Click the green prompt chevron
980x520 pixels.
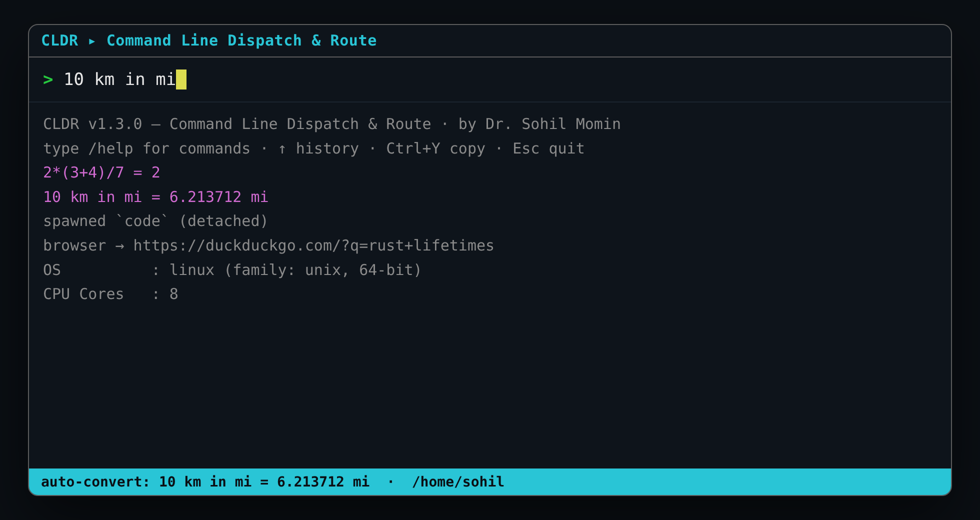click(48, 79)
